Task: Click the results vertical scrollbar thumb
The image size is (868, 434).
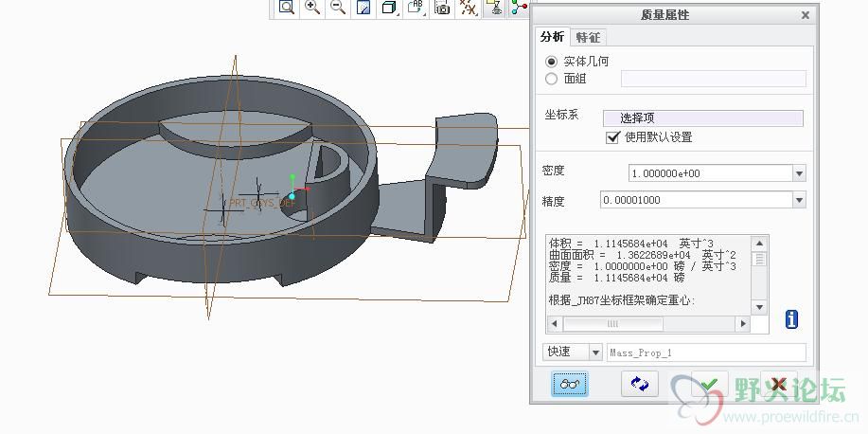Action: pos(759,259)
